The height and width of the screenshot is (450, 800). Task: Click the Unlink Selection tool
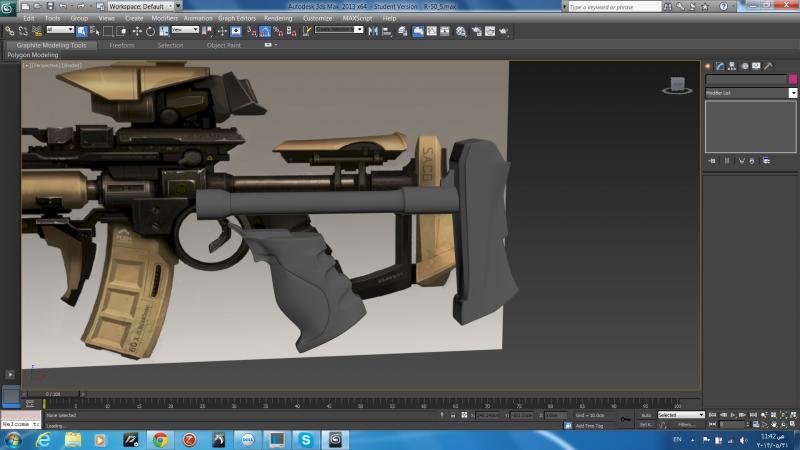pos(23,31)
